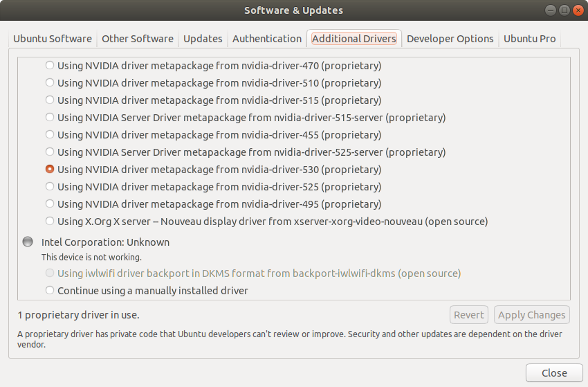Select the Additional Drivers tab

click(x=354, y=39)
